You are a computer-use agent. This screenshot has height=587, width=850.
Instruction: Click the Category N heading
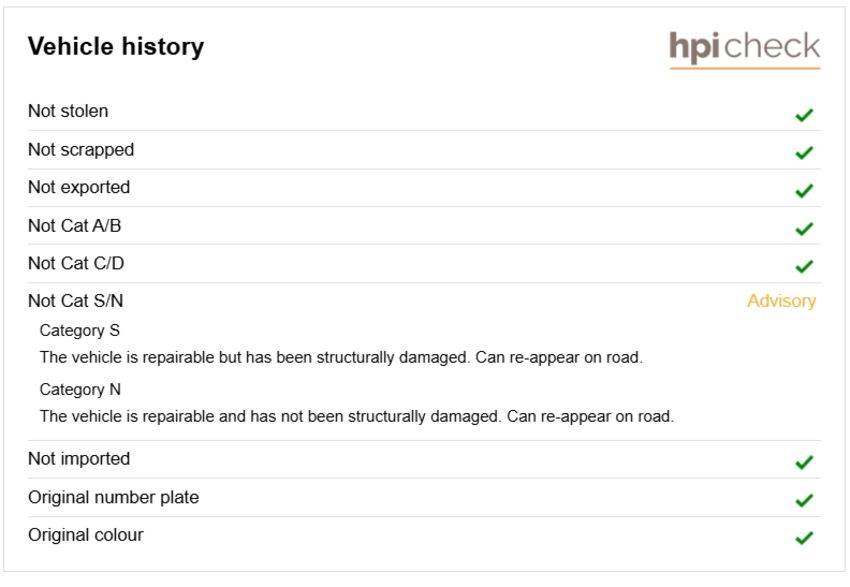[80, 389]
